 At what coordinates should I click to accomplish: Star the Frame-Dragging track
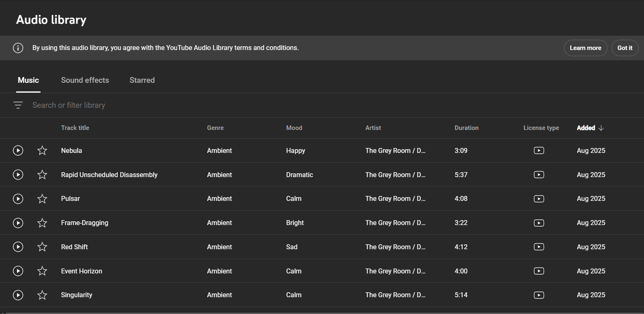(42, 223)
